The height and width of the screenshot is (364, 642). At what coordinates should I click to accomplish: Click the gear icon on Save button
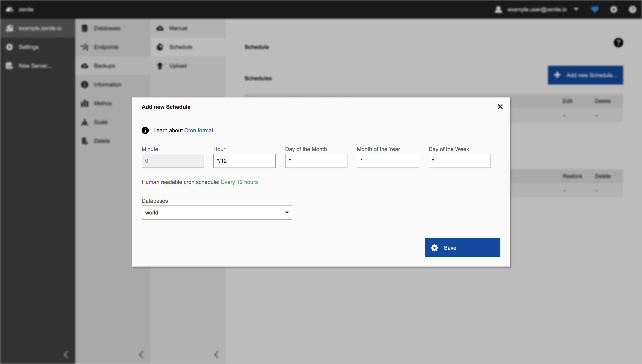click(x=434, y=248)
